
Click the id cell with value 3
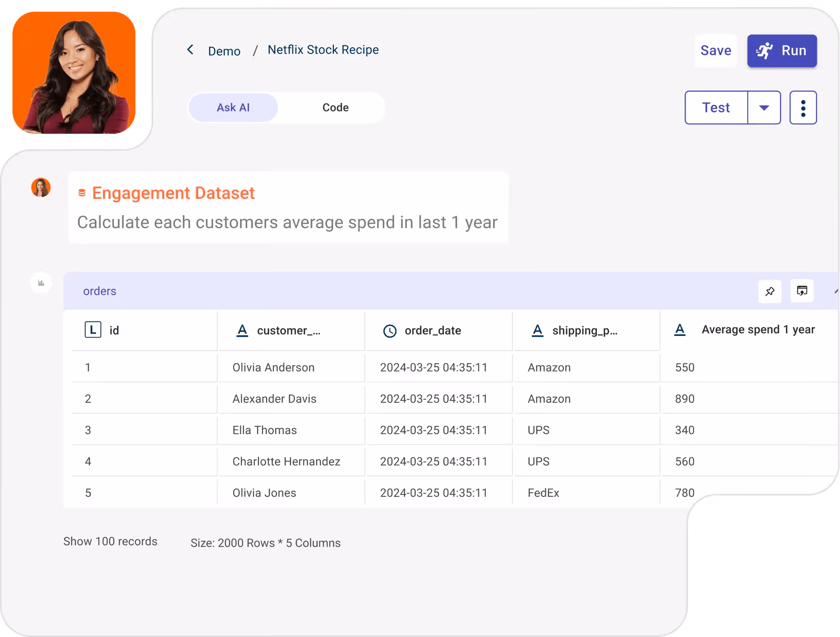[88, 430]
